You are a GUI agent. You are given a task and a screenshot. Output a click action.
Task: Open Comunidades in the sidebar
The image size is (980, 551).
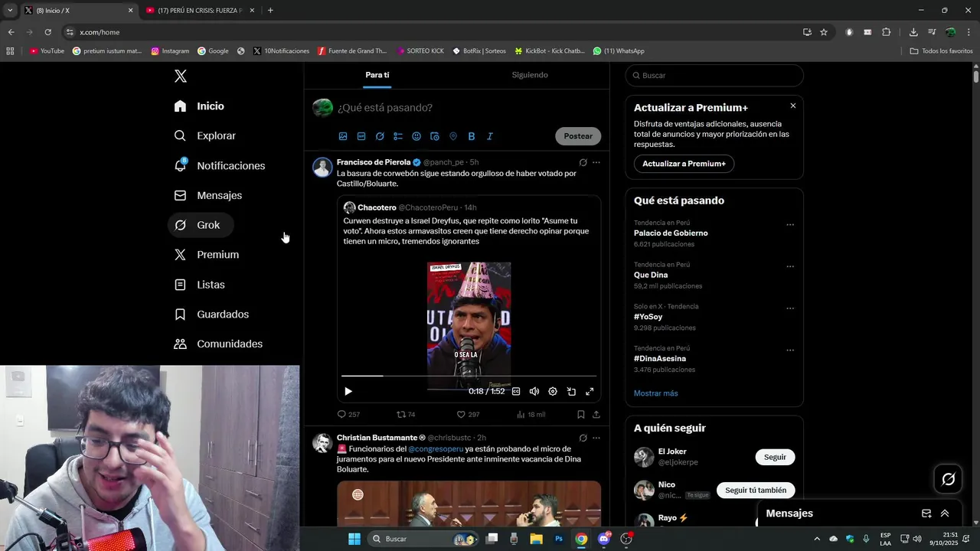(x=218, y=344)
